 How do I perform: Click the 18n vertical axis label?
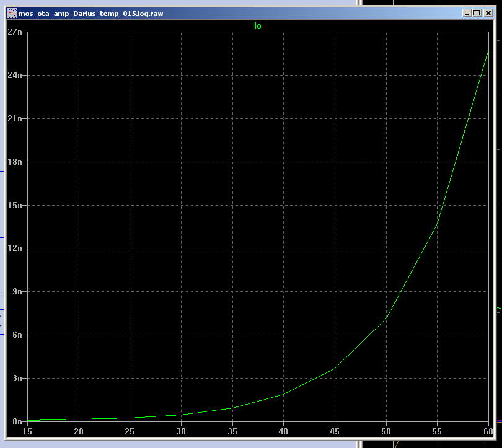[15, 162]
